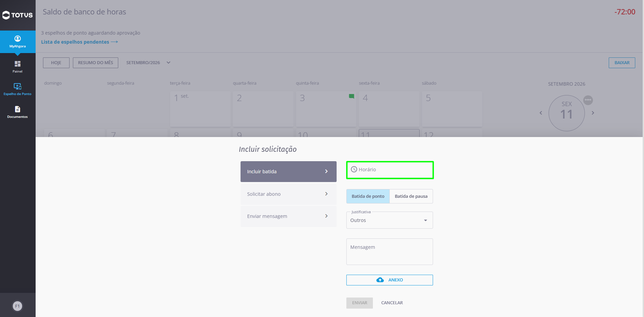Go to previous day arrow
The image size is (644, 317).
point(541,113)
